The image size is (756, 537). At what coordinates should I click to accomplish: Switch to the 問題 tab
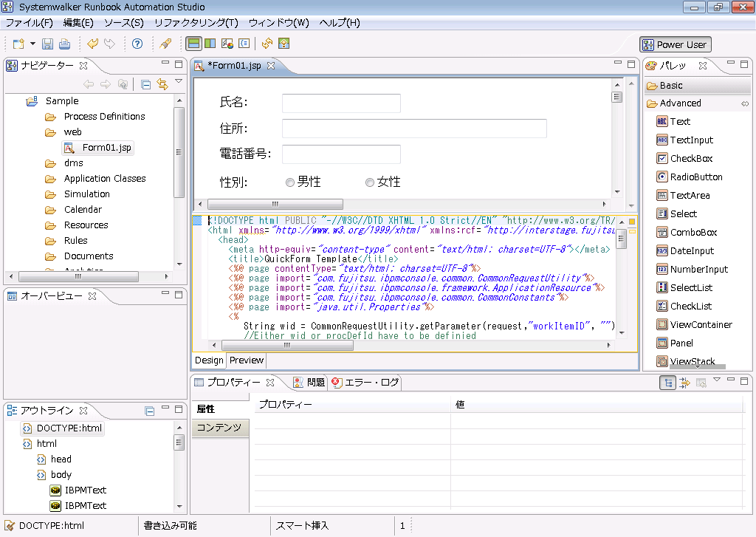pos(309,383)
